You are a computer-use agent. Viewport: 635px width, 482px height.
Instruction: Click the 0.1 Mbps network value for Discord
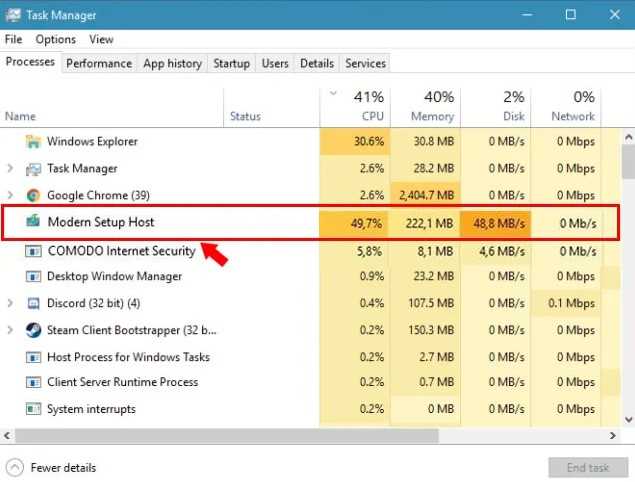(x=571, y=303)
